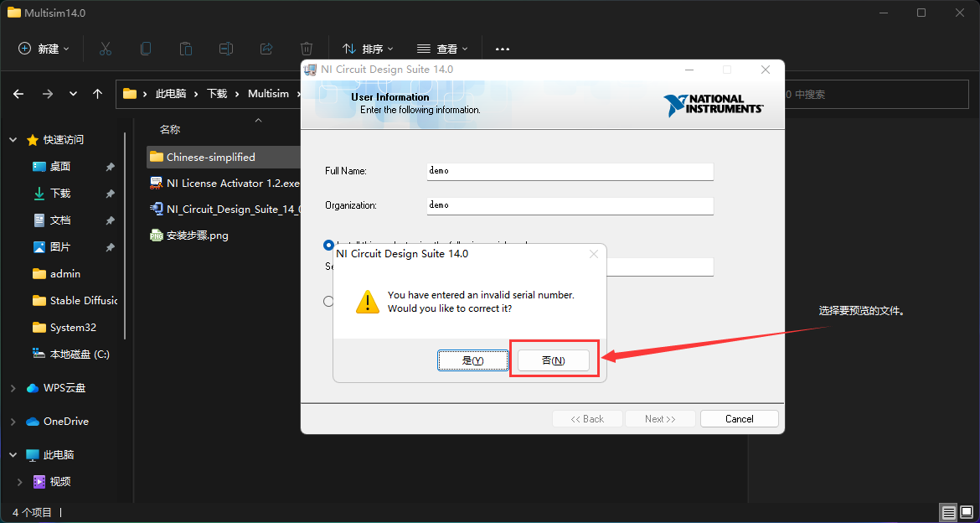980x523 pixels.
Task: Click the Organization input field
Action: click(x=570, y=205)
